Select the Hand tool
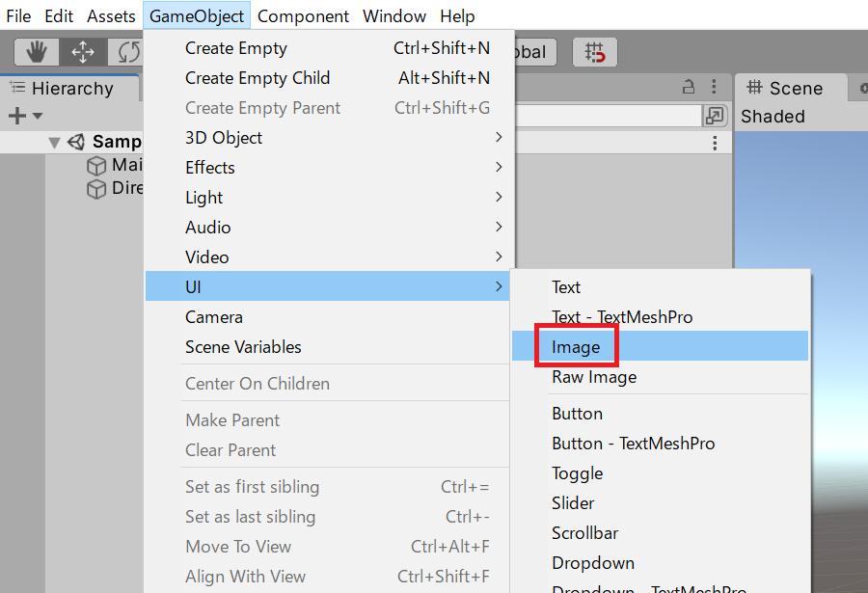Viewport: 868px width, 593px height. pos(37,52)
